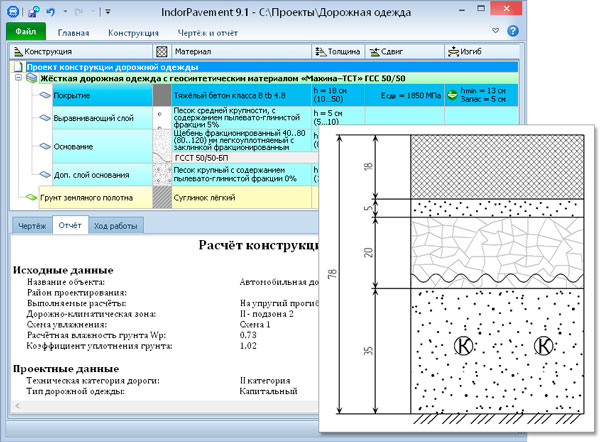Viewport: 600px width, 442px height.
Task: Click the Undo arrow icon
Action: click(50, 10)
